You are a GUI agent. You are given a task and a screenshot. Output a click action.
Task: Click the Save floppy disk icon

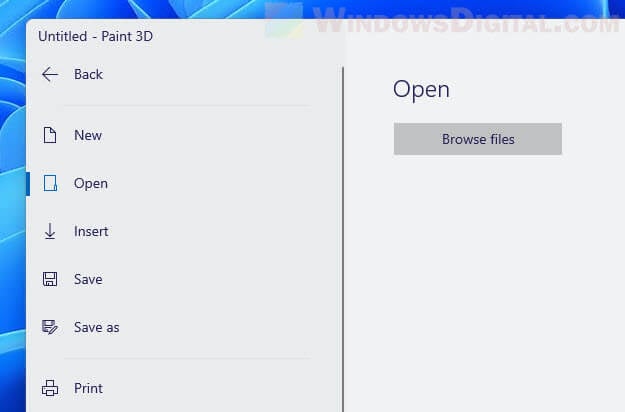click(x=50, y=279)
